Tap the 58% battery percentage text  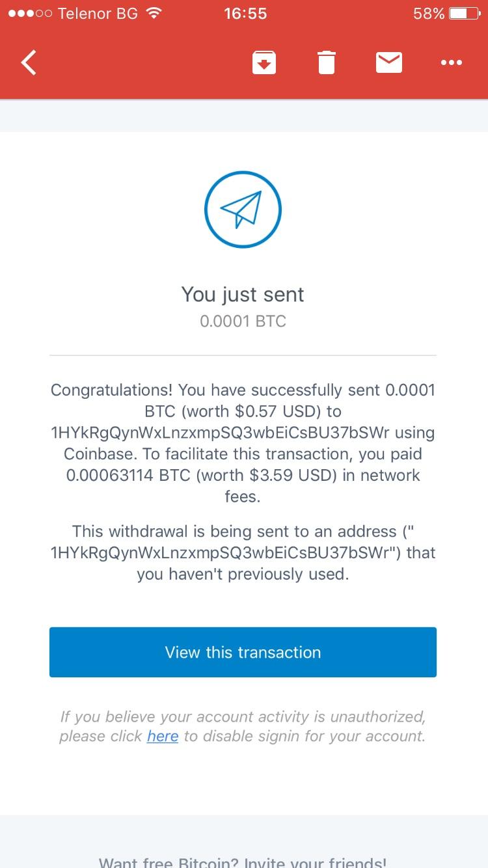(x=429, y=14)
